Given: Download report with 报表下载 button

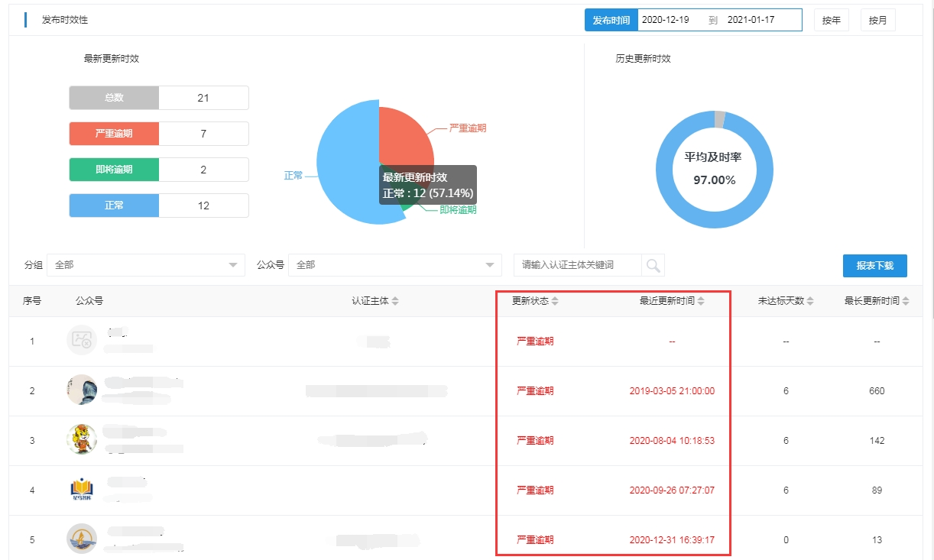Looking at the screenshot, I should coord(874,266).
